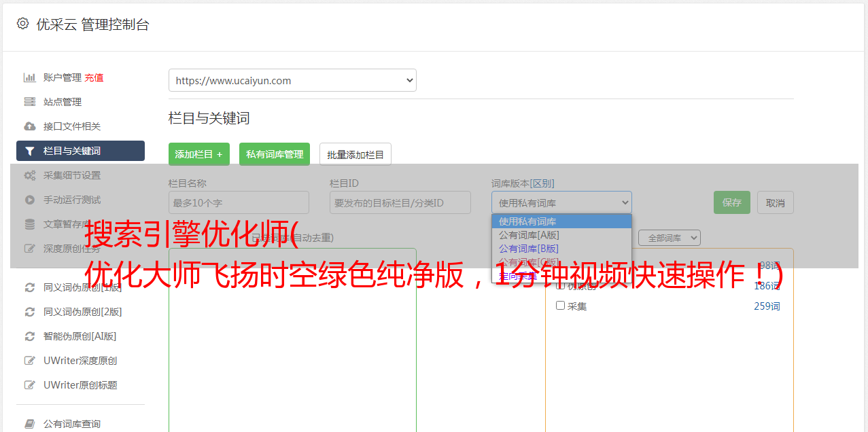Click the 取消 button
The image size is (868, 432).
coord(776,202)
